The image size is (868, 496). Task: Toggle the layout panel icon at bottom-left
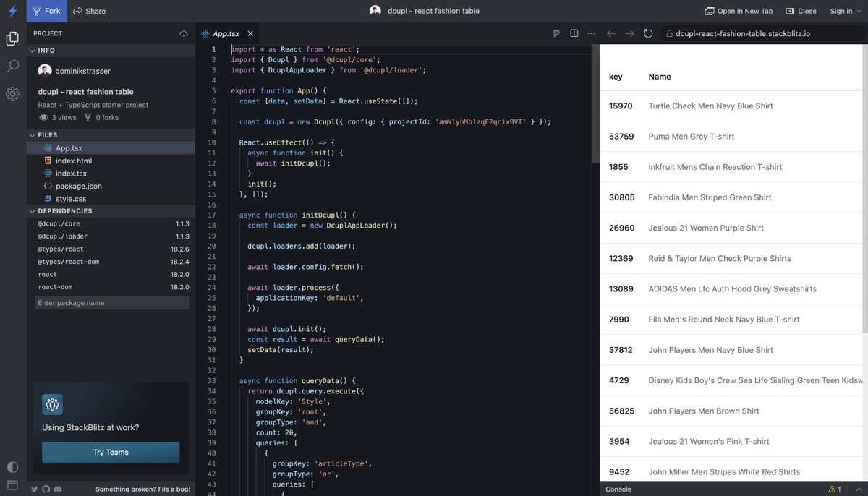(x=12, y=484)
